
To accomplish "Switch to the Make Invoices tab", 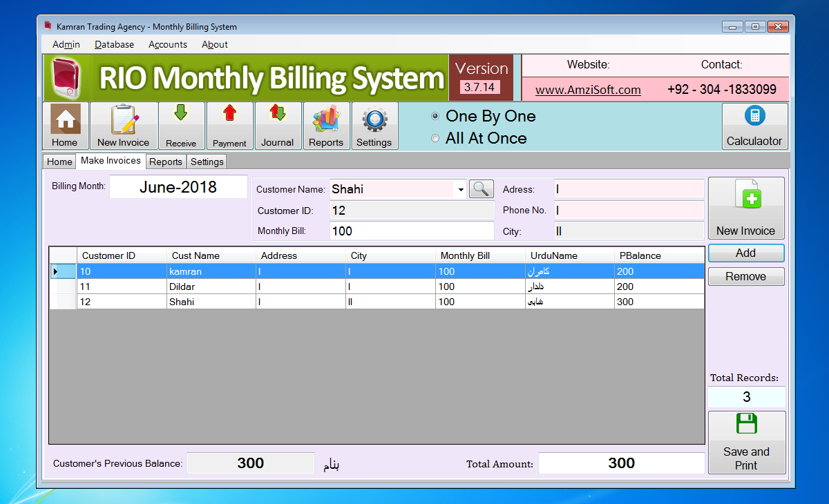I will (x=111, y=161).
